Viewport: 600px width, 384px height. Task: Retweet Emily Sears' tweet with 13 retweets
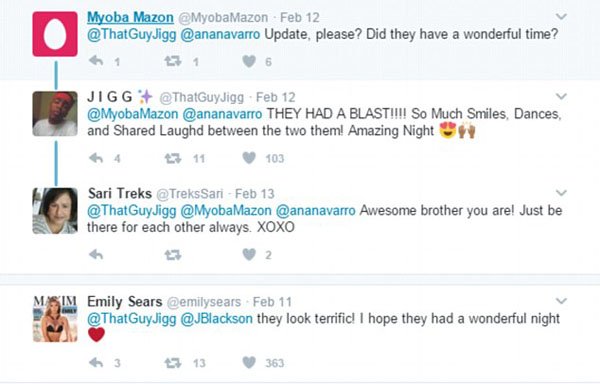click(x=173, y=362)
